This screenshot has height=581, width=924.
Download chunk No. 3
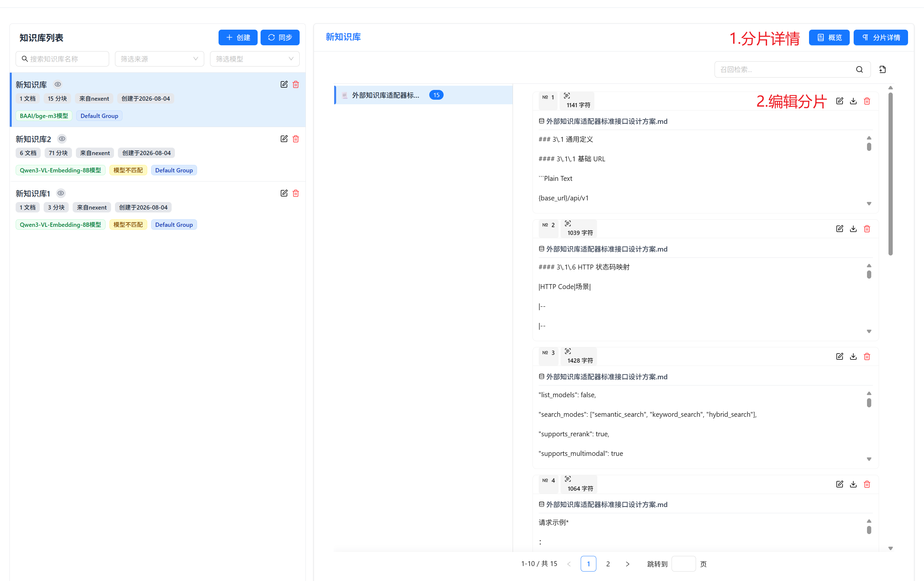pyautogui.click(x=853, y=357)
